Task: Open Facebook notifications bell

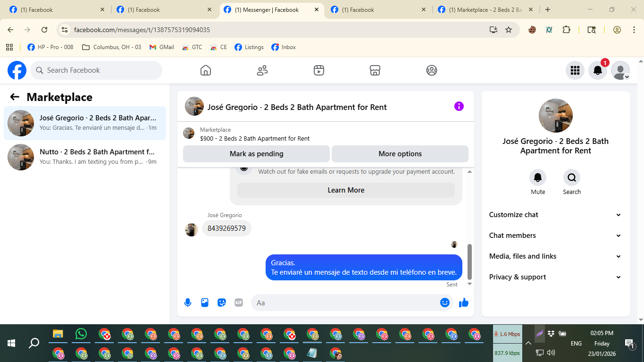Action: (x=598, y=70)
